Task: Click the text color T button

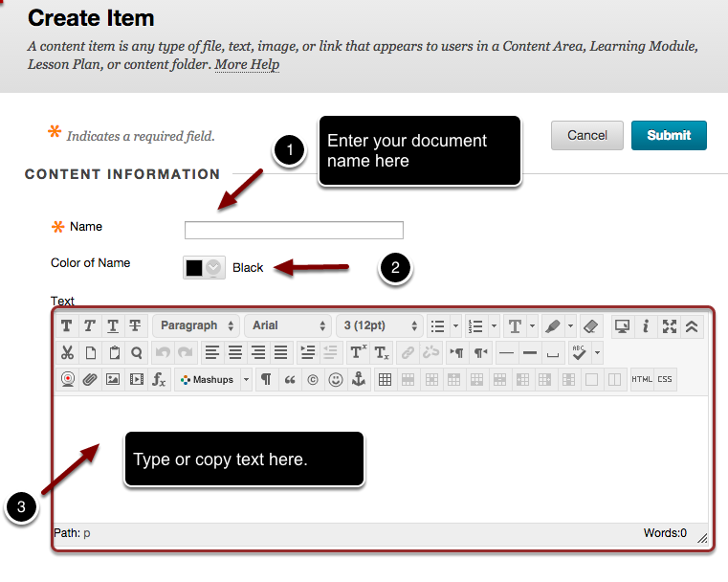Action: (x=515, y=326)
